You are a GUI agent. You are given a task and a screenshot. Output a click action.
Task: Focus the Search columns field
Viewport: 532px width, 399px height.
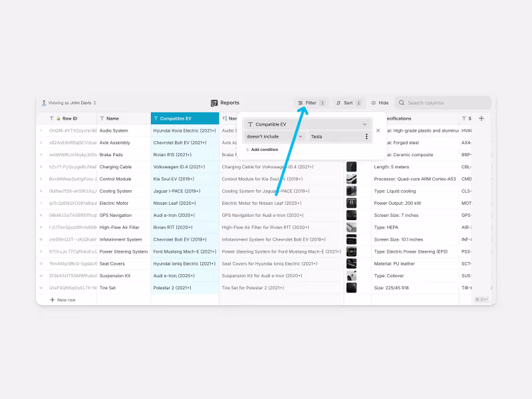pos(443,103)
